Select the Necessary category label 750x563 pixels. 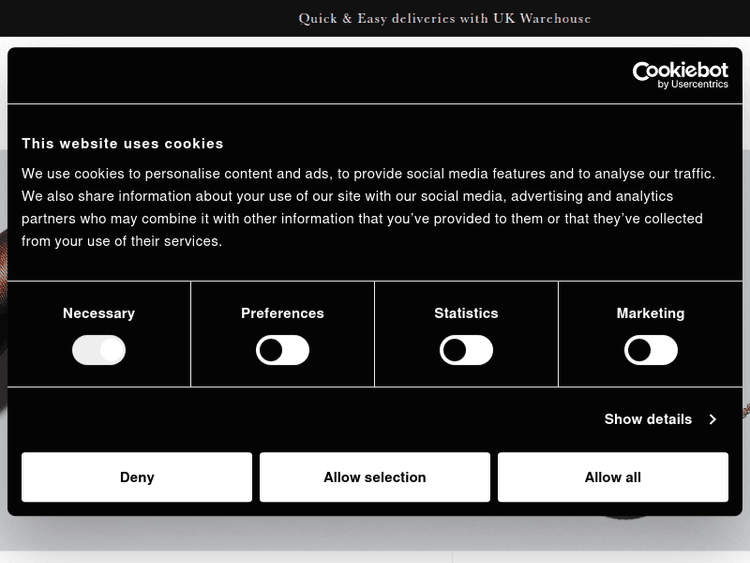tap(99, 313)
